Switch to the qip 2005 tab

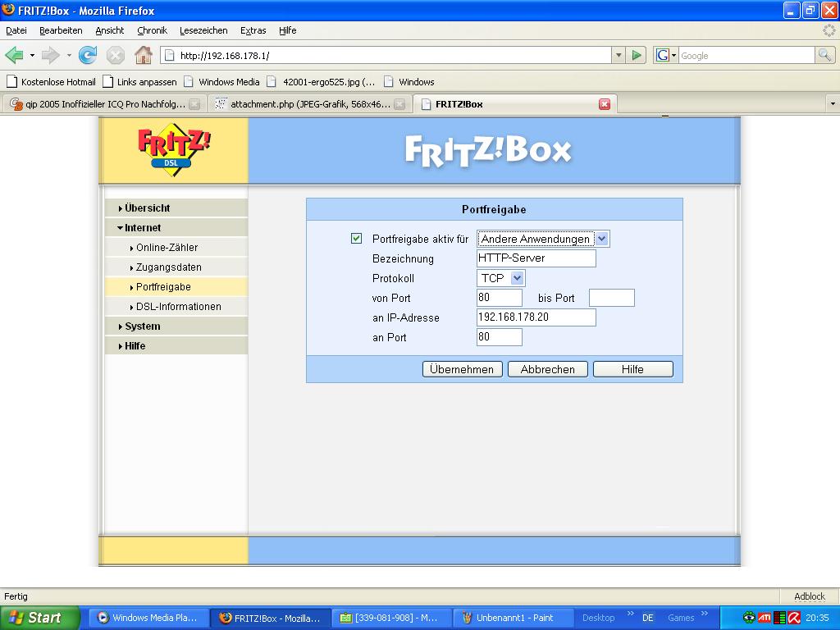tap(104, 104)
